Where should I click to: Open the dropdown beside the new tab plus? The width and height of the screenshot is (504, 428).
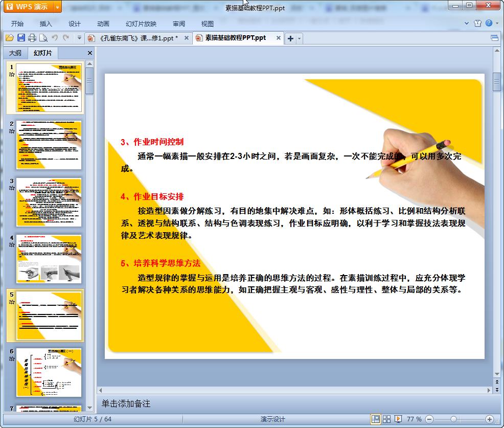pos(299,38)
